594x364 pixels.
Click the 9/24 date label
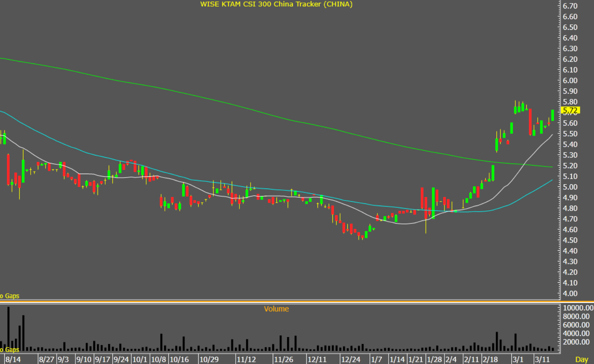[121, 360]
